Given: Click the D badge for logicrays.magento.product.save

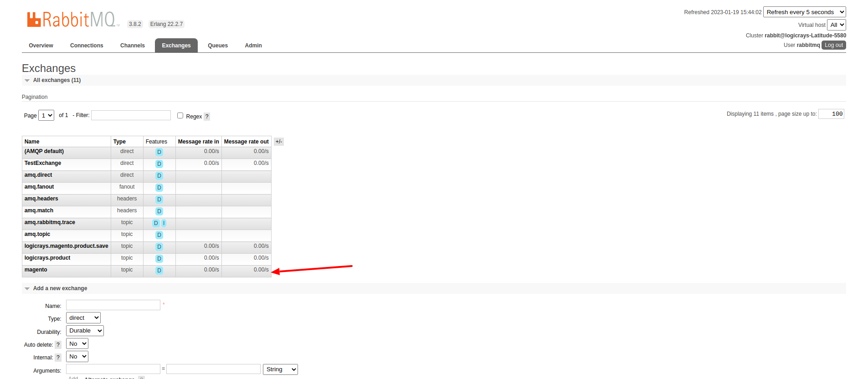Looking at the screenshot, I should click(x=159, y=247).
